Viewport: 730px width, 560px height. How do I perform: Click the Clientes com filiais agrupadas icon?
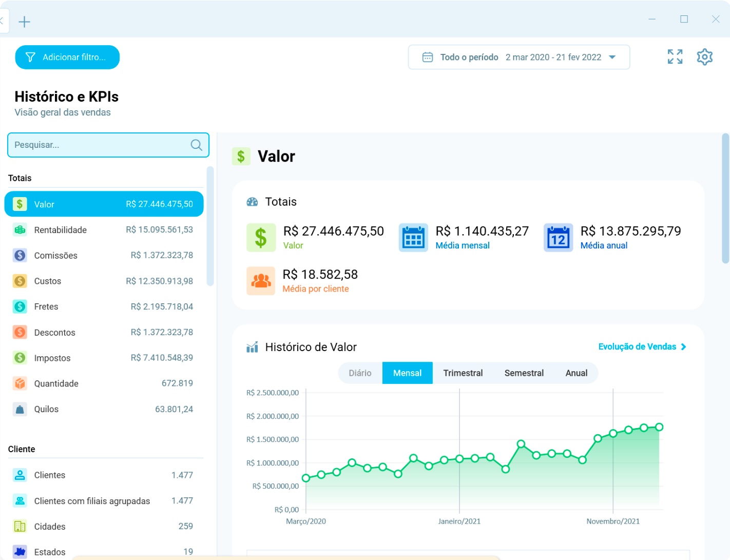pos(20,500)
